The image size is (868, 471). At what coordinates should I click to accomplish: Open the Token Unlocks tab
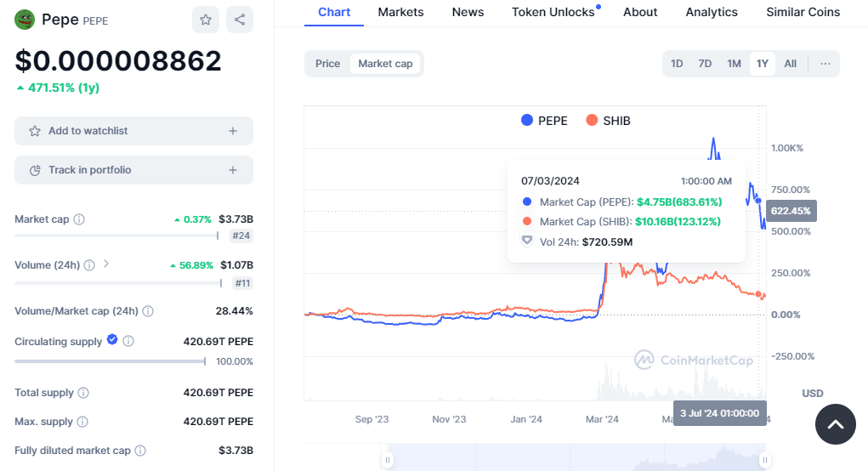coord(553,12)
